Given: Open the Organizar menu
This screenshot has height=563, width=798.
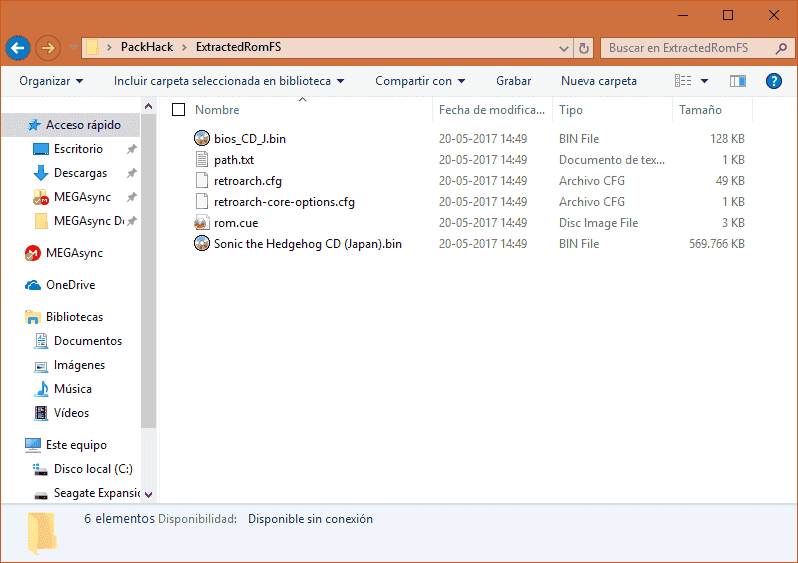Looking at the screenshot, I should pos(51,81).
